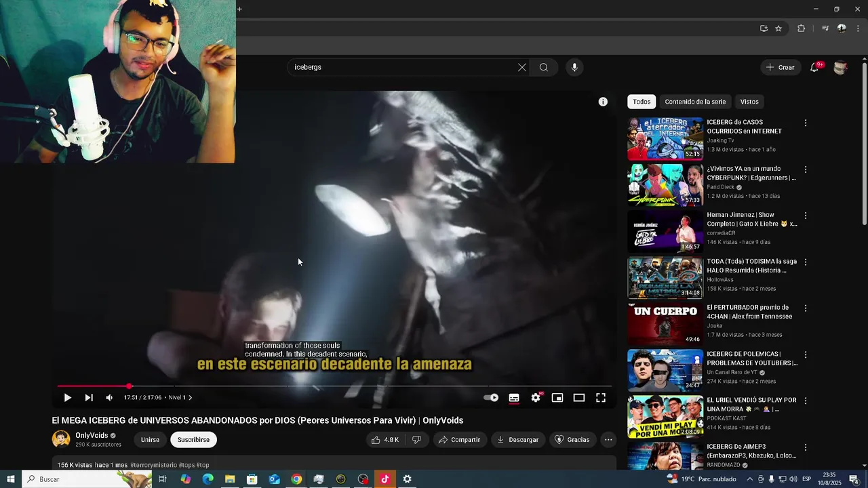This screenshot has width=868, height=488.
Task: Open the OnlyVoids channel name link
Action: (92, 436)
